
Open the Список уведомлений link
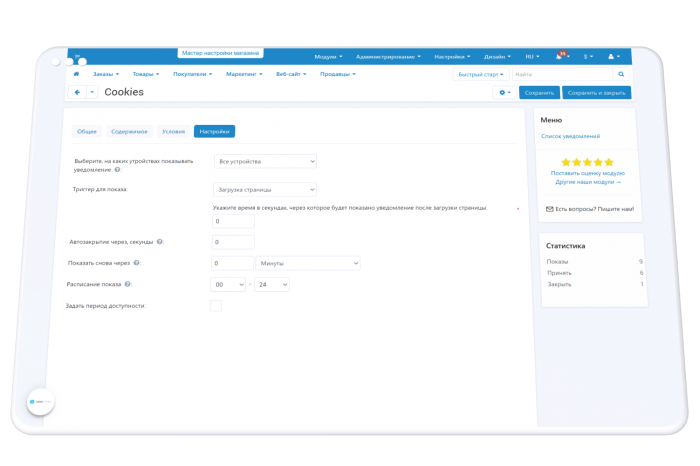570,136
